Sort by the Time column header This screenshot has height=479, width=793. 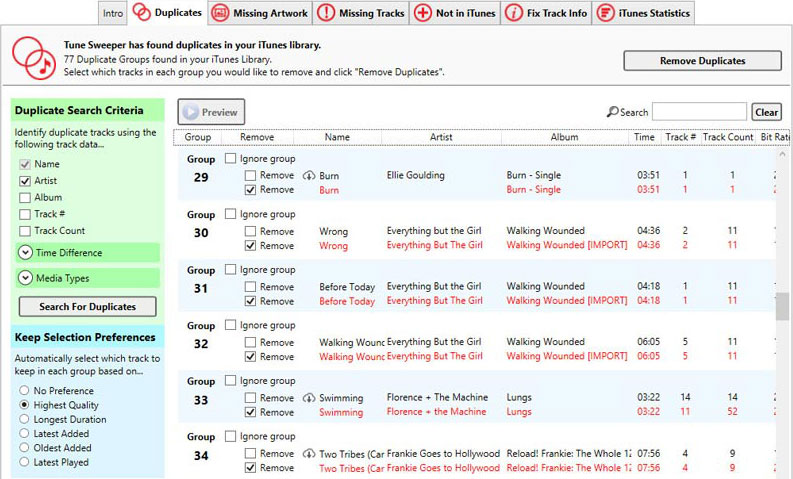coord(644,137)
